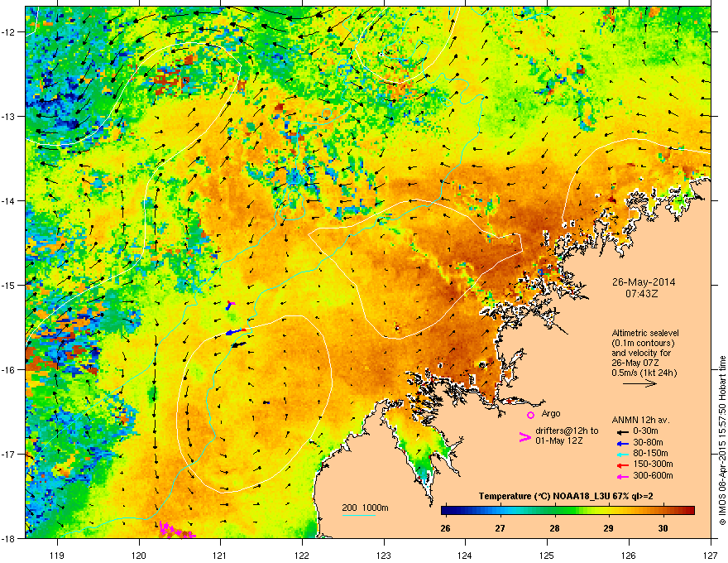Click the magenta drifters arrowhead legend symbol
This screenshot has width=728, height=563.
(524, 437)
